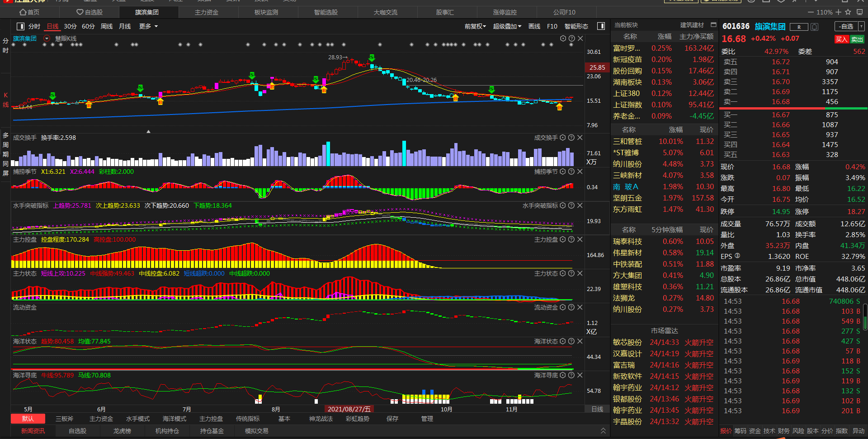Click the 2021/08/27/五 date marker
Image resolution: width=868 pixels, height=439 pixels.
[349, 409]
